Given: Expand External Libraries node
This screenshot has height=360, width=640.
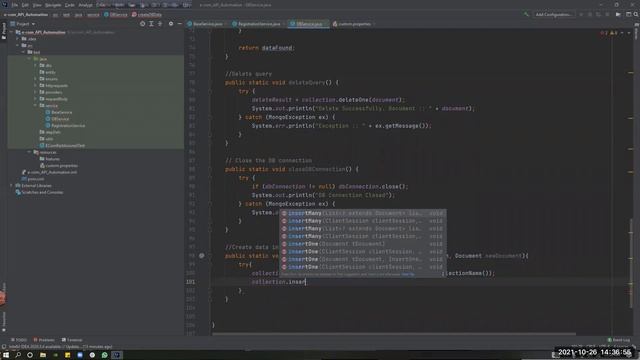Looking at the screenshot, I should tap(11, 185).
